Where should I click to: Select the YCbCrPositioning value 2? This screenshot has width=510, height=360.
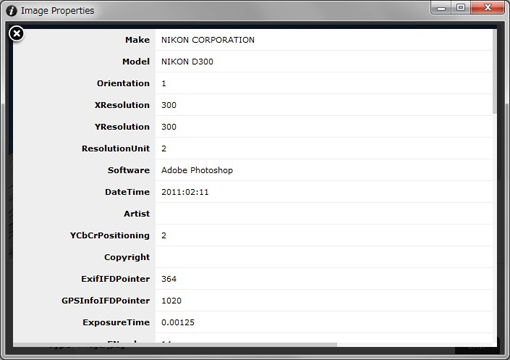(164, 236)
